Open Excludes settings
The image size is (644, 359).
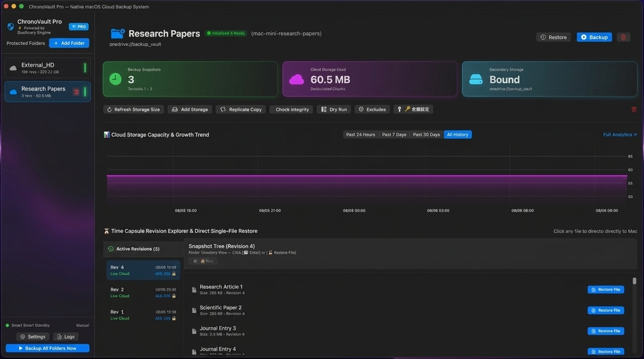click(372, 109)
